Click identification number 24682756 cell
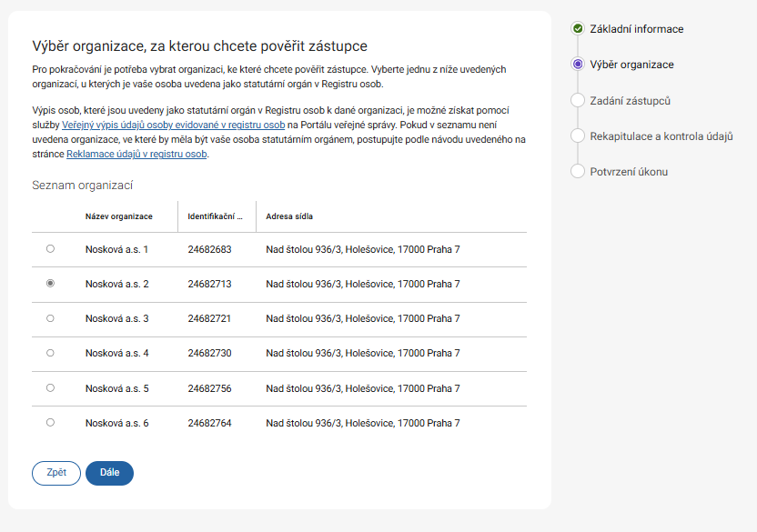This screenshot has width=757, height=532. click(x=209, y=387)
